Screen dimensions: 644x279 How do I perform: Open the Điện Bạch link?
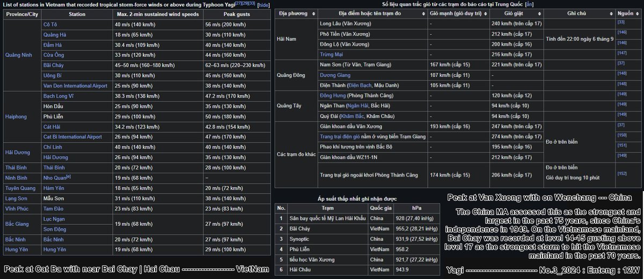pos(359,85)
